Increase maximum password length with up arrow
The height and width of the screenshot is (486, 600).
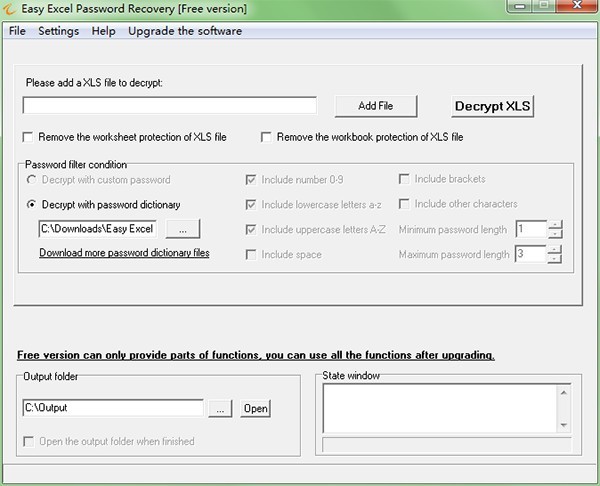pyautogui.click(x=554, y=250)
